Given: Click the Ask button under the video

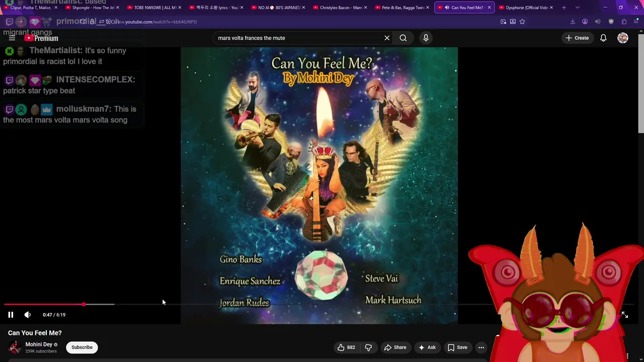Looking at the screenshot, I should coord(427,347).
